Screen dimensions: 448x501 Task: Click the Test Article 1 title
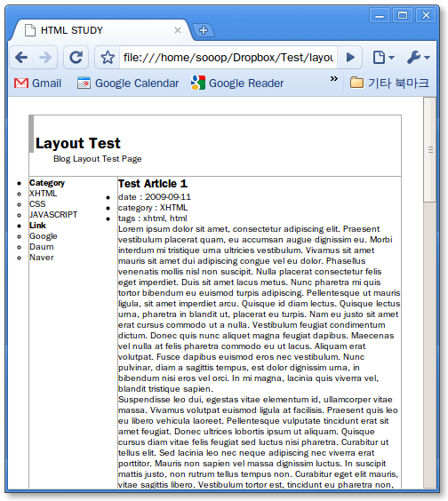(x=153, y=184)
